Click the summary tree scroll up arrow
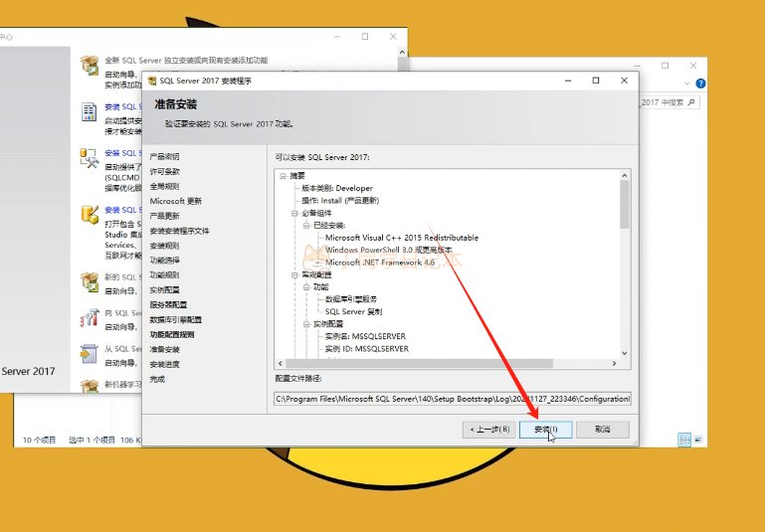 click(x=625, y=175)
